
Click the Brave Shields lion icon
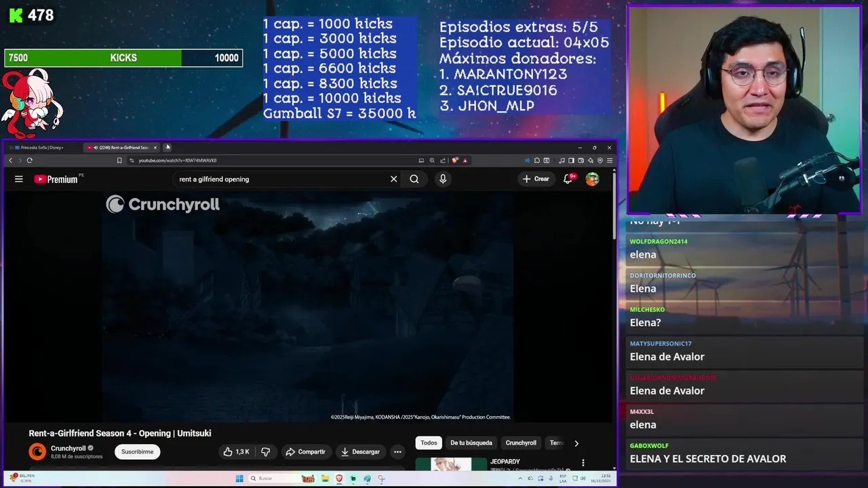pos(454,161)
